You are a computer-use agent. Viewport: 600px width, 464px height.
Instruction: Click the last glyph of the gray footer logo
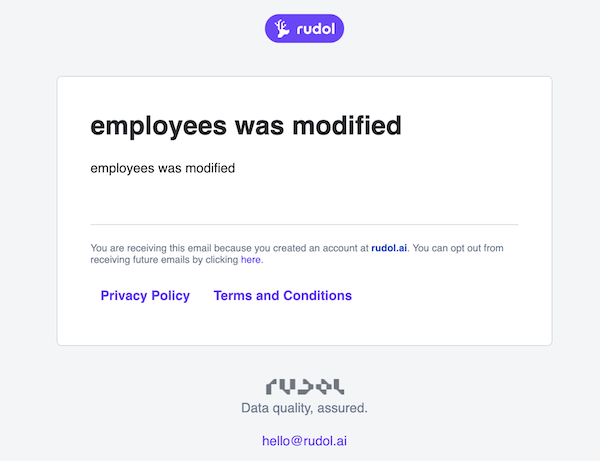click(x=339, y=387)
